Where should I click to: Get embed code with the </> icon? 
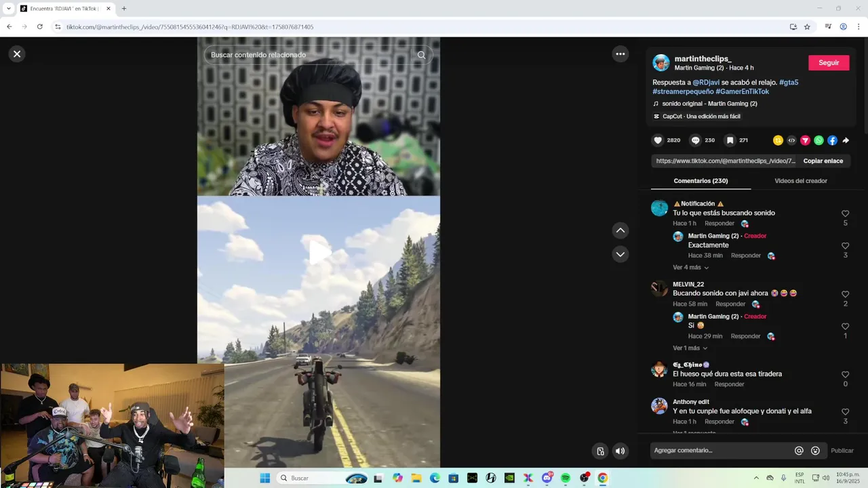point(791,140)
